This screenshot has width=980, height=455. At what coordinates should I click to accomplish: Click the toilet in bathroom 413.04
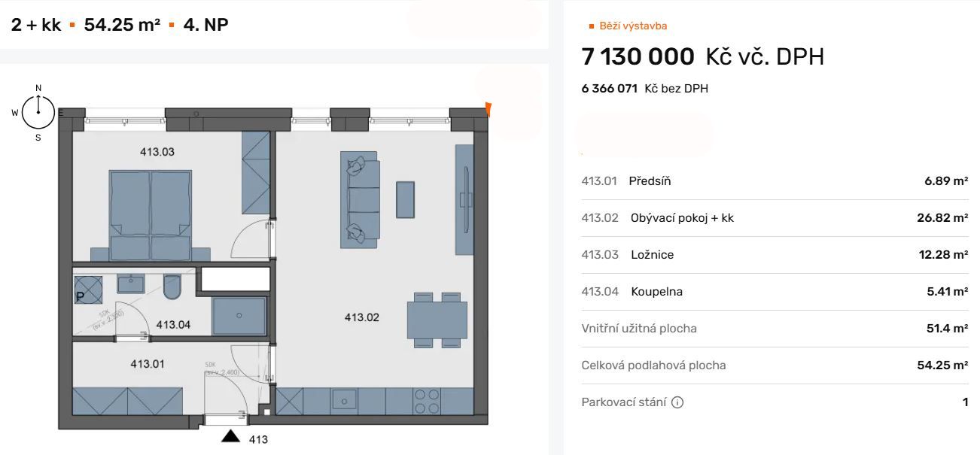172,287
